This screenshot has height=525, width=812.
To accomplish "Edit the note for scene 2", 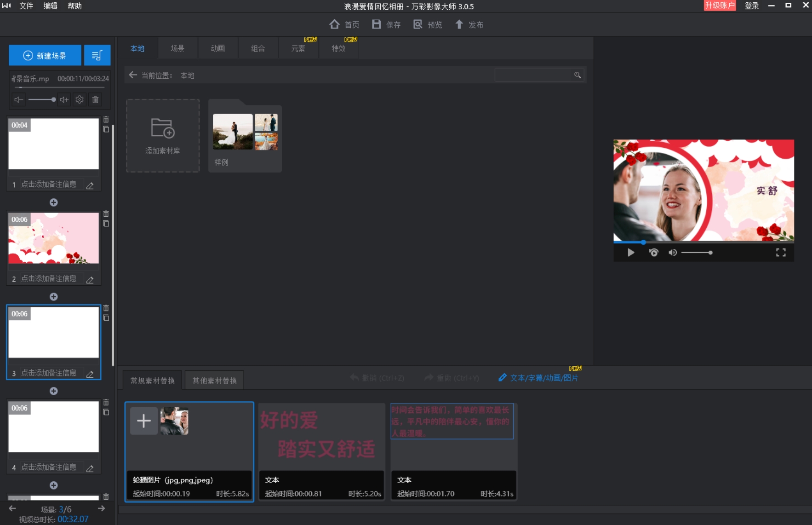I will point(90,280).
